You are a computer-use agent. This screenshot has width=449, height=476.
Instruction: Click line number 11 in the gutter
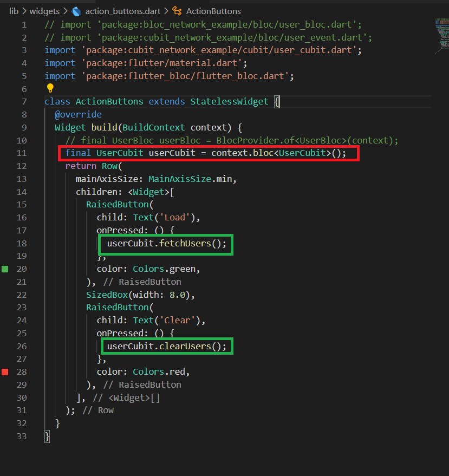tap(22, 153)
